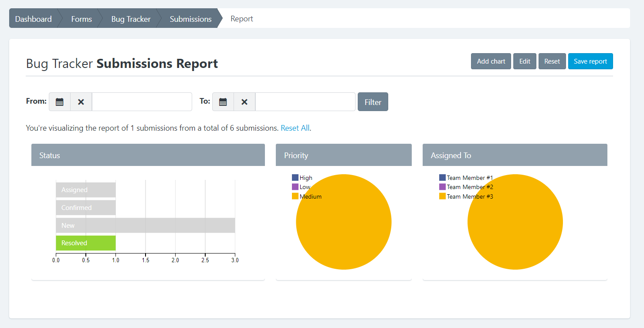Go to Dashboard in breadcrumb
This screenshot has height=328, width=644.
coord(34,19)
